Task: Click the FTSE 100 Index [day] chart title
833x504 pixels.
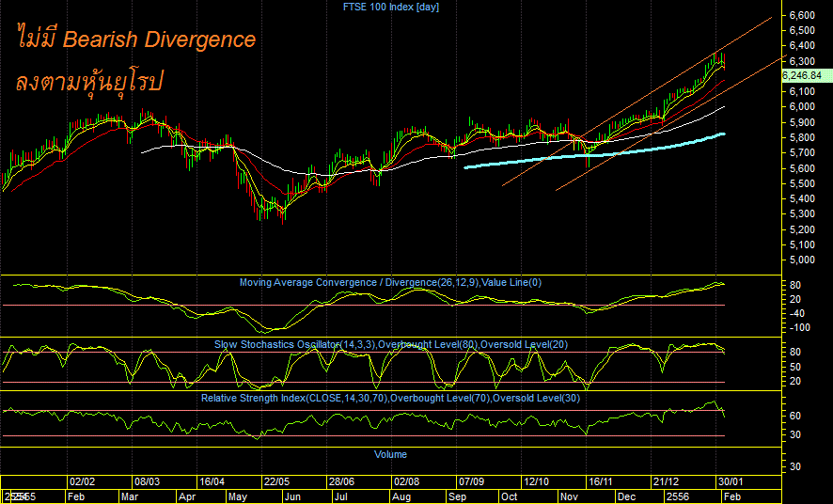Action: point(391,7)
